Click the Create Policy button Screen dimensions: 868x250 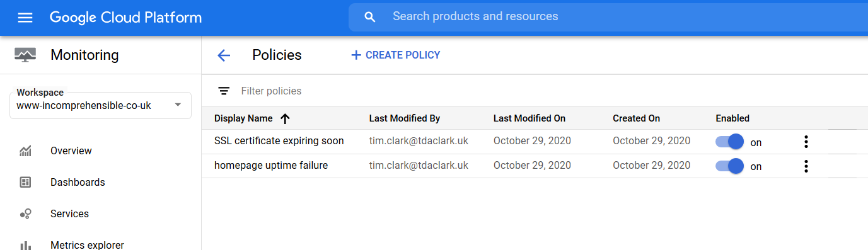(395, 55)
